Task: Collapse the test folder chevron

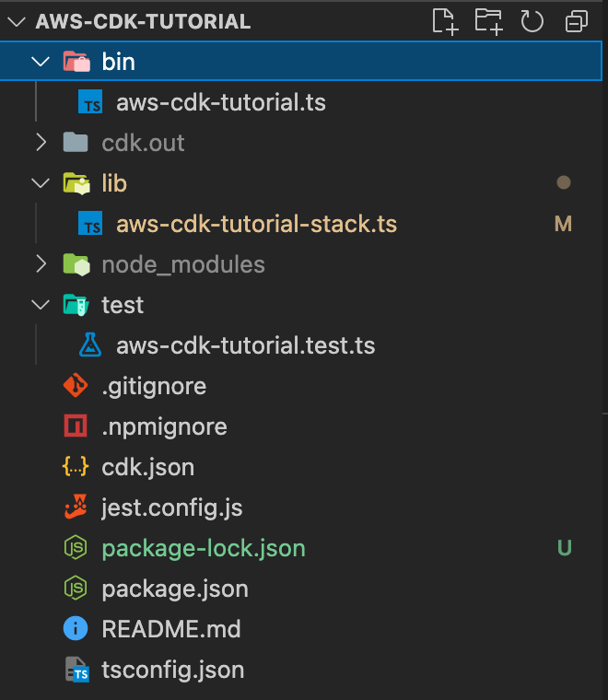Action: point(41,305)
